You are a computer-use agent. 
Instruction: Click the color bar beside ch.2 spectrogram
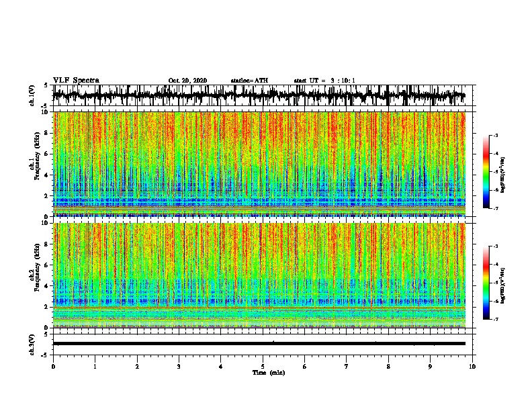486,283
